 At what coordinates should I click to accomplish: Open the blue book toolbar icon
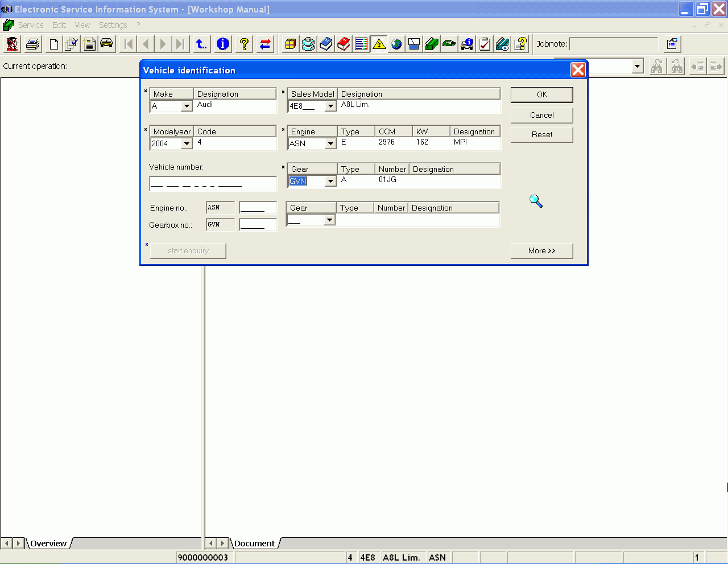coord(326,44)
